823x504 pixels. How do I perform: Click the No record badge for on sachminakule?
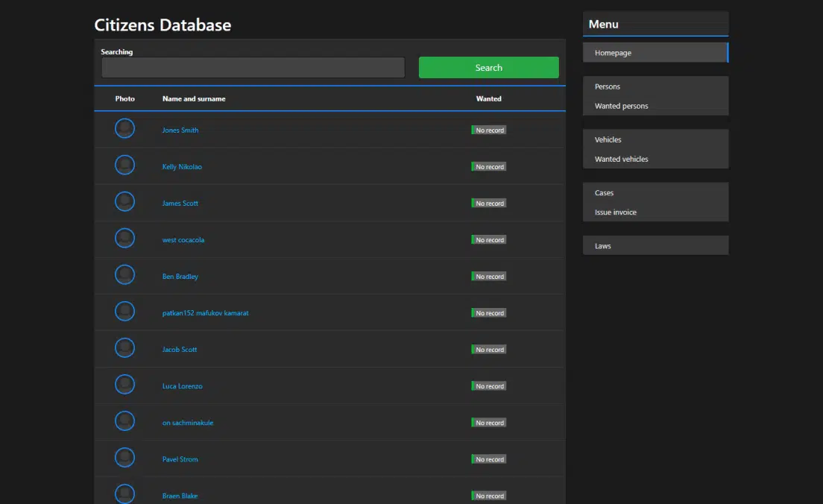489,423
